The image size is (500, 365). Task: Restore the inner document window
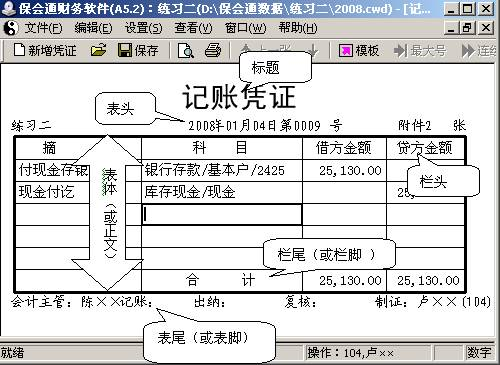[467, 28]
